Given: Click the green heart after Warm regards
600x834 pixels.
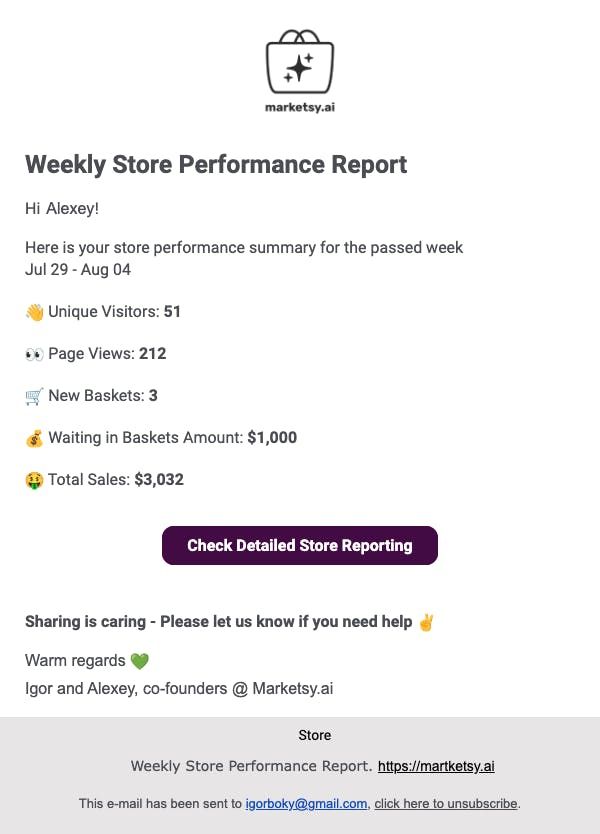Looking at the screenshot, I should click(140, 661).
